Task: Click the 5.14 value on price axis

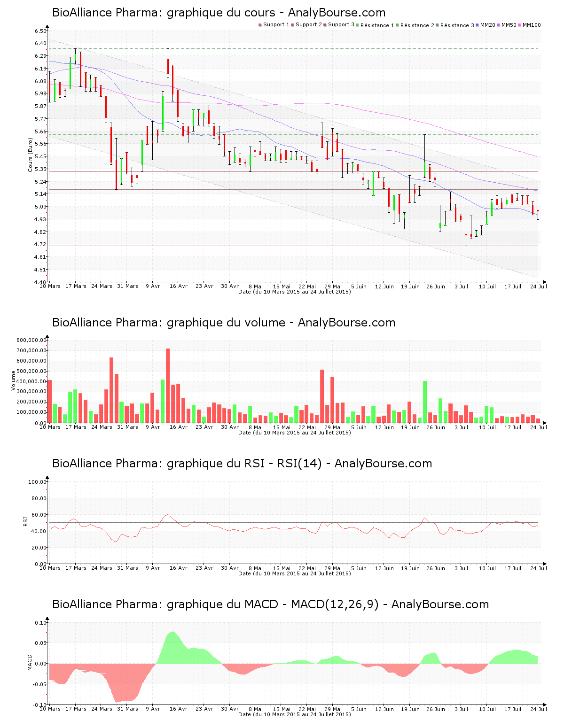Action: point(41,194)
